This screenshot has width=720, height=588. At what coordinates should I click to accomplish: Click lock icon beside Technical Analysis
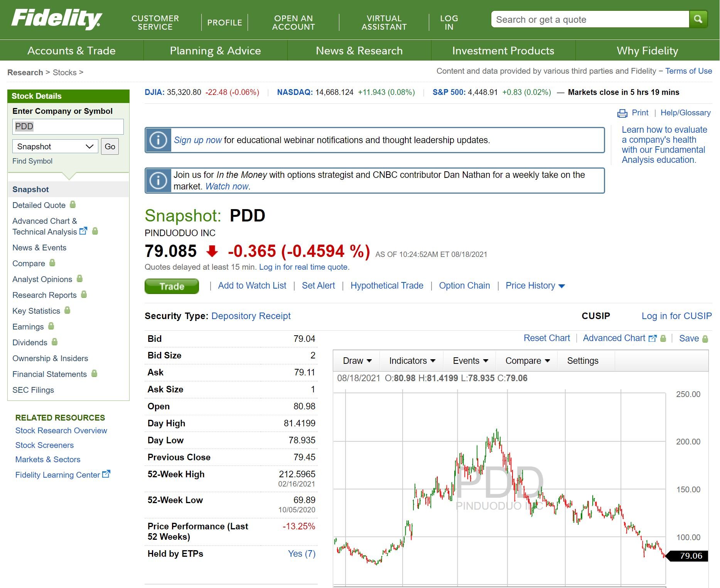point(95,231)
